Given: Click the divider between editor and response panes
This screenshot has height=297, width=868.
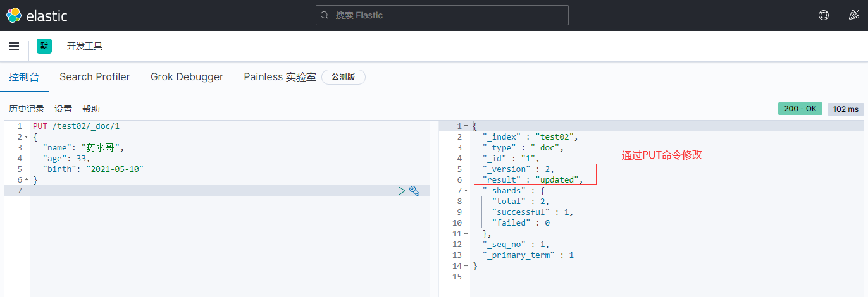Looking at the screenshot, I should coord(434,209).
